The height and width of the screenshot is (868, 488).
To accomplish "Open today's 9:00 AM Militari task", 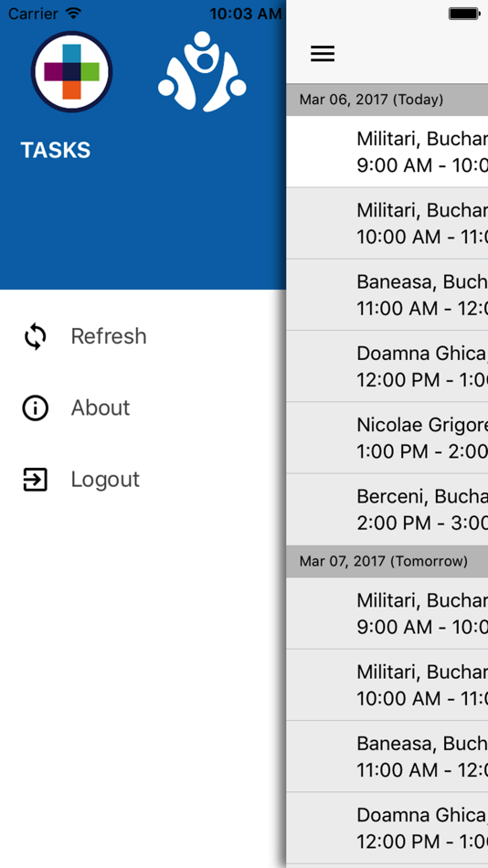I will coord(387,151).
